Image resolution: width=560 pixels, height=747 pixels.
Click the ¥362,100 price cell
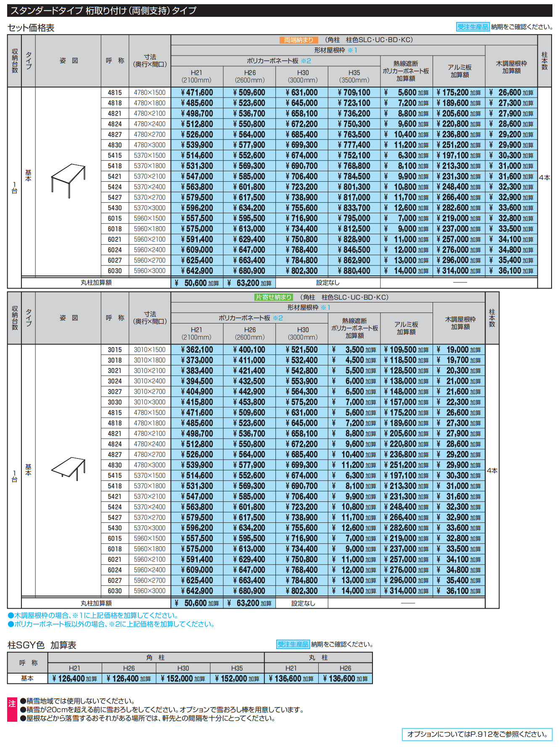(x=197, y=350)
